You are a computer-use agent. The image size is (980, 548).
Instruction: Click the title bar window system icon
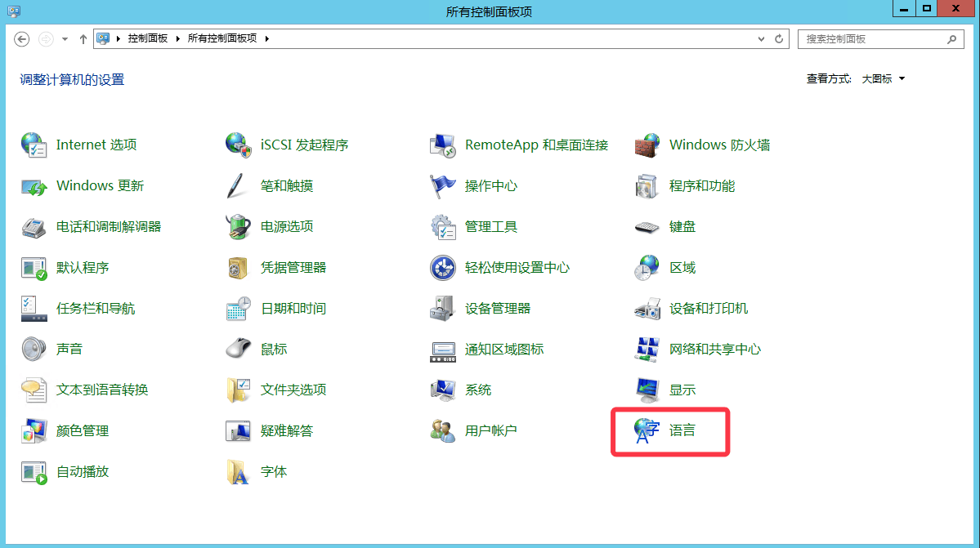[15, 11]
